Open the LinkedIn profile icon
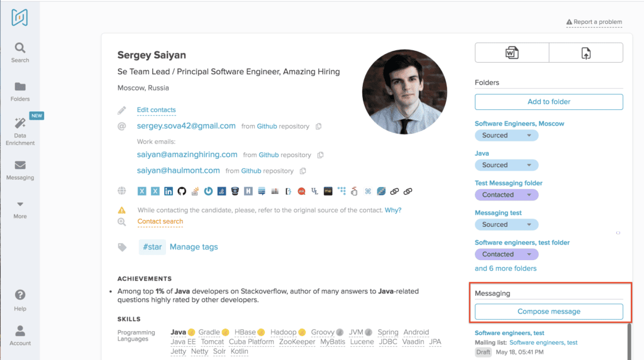The height and width of the screenshot is (360, 644). pyautogui.click(x=169, y=191)
